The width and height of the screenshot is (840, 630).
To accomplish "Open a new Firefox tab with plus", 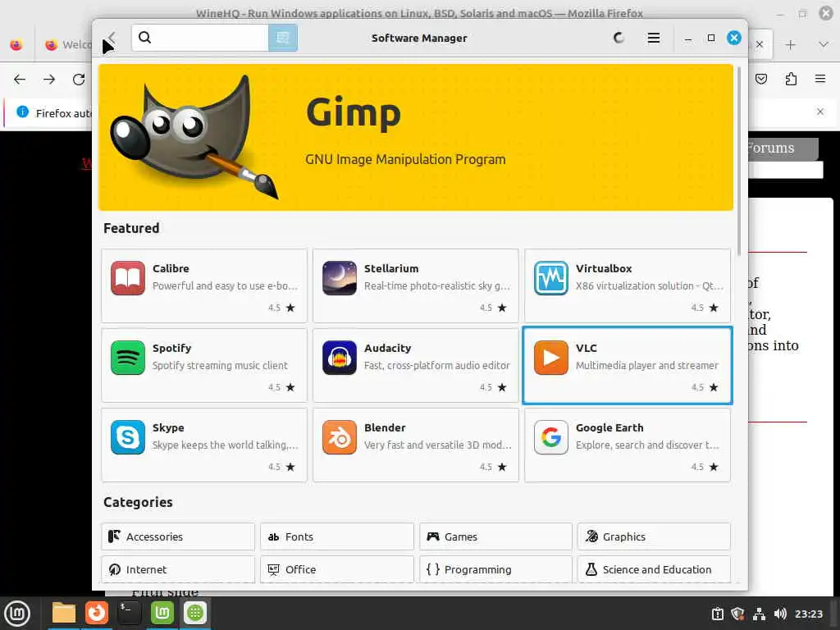I will click(790, 45).
